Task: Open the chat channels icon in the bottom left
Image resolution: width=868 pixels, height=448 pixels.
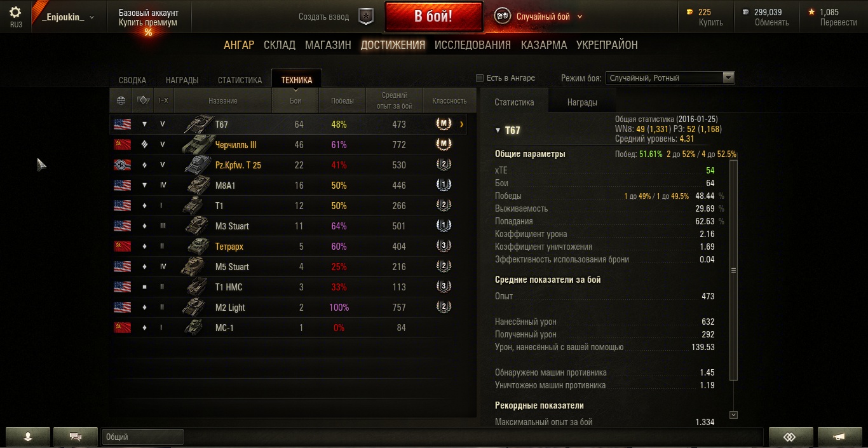Action: click(76, 437)
